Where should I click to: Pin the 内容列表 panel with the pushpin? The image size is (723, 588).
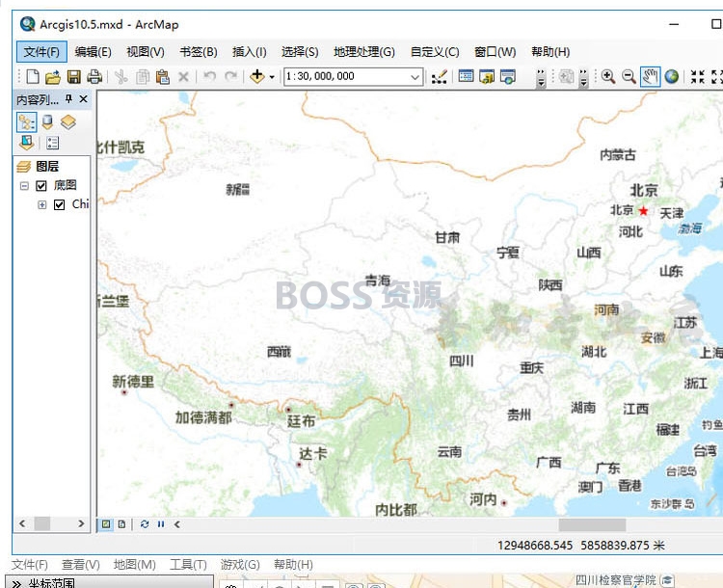point(68,98)
